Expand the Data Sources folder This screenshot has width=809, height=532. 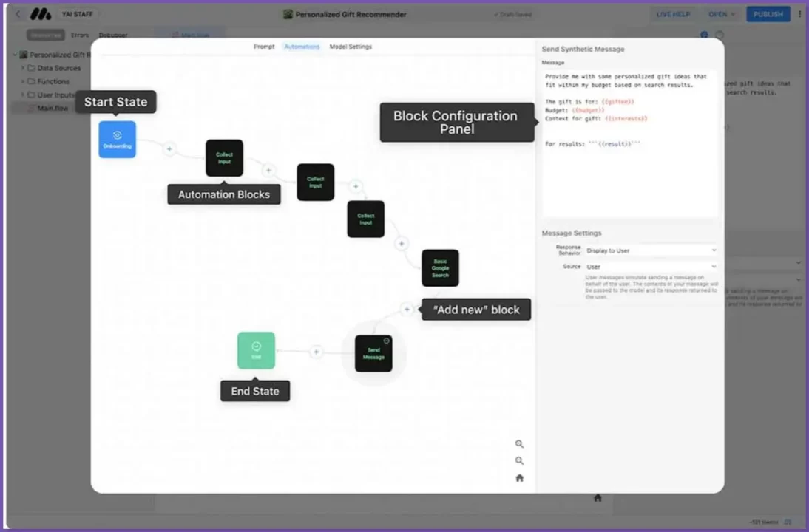(x=23, y=68)
